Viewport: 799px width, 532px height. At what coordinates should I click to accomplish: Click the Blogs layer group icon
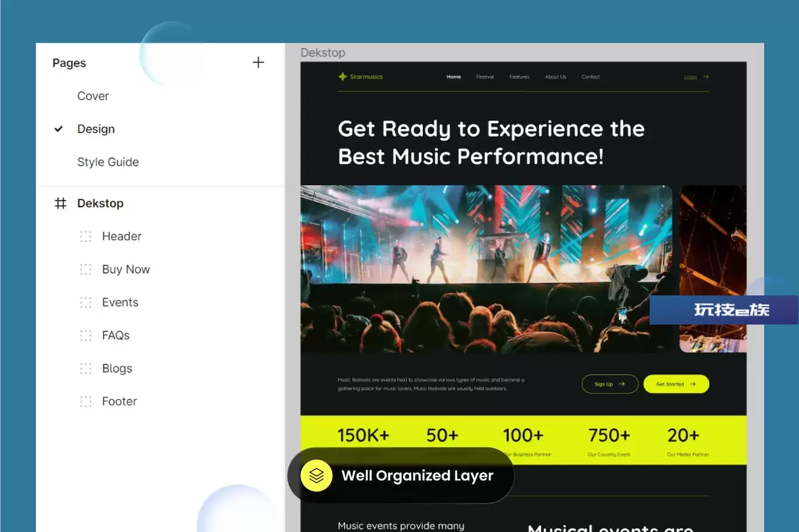click(x=86, y=368)
